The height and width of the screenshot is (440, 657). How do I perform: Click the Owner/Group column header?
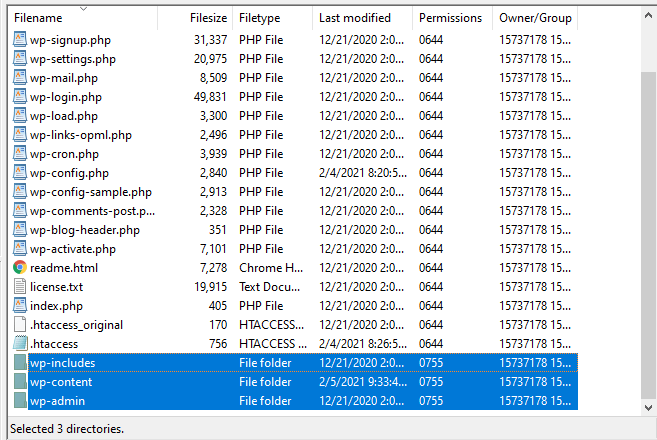tap(536, 18)
